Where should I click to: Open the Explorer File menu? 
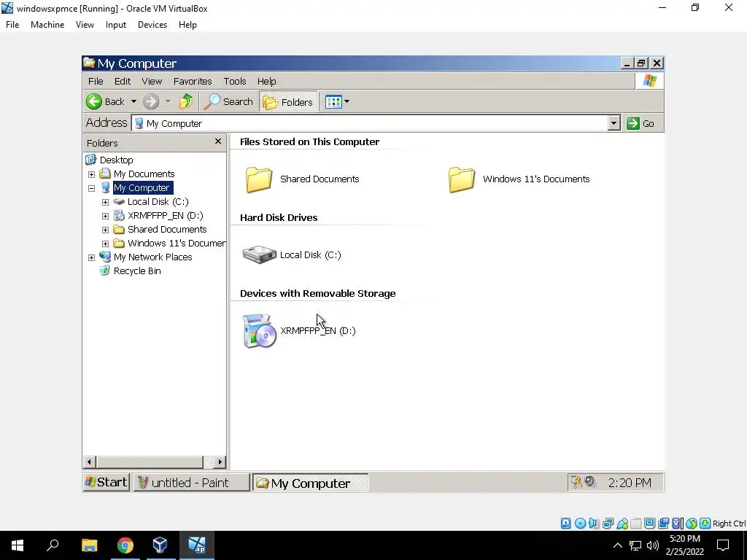[96, 82]
